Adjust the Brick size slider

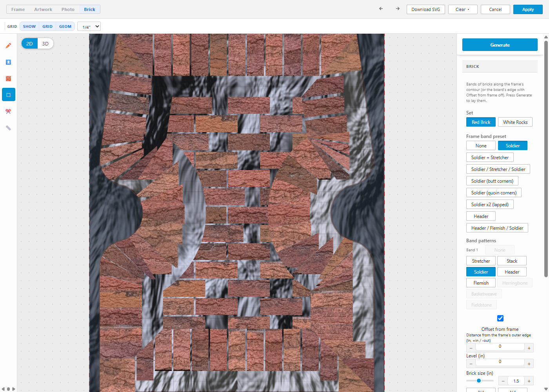[480, 381]
